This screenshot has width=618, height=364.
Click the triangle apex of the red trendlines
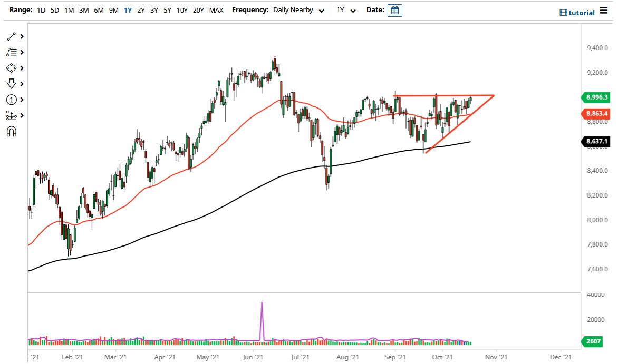point(493,96)
